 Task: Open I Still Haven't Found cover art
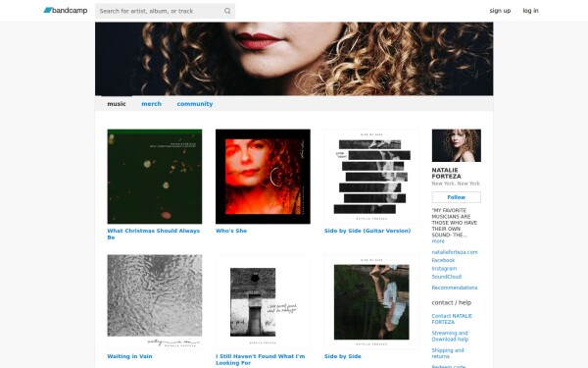pos(263,302)
